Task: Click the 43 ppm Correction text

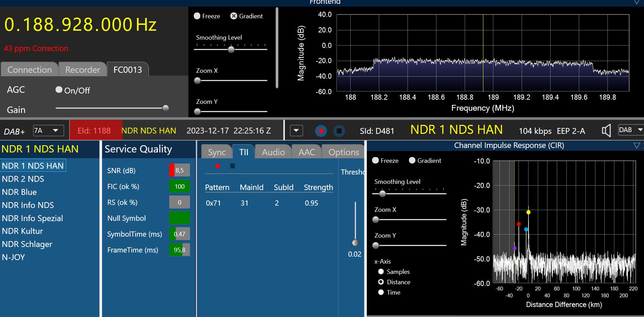Action: coord(36,48)
